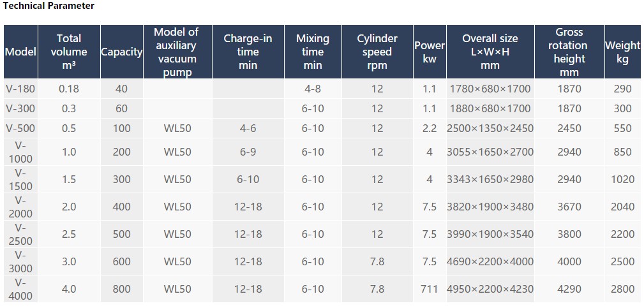
Task: Select the Overall size L×W×H header
Action: [490, 52]
